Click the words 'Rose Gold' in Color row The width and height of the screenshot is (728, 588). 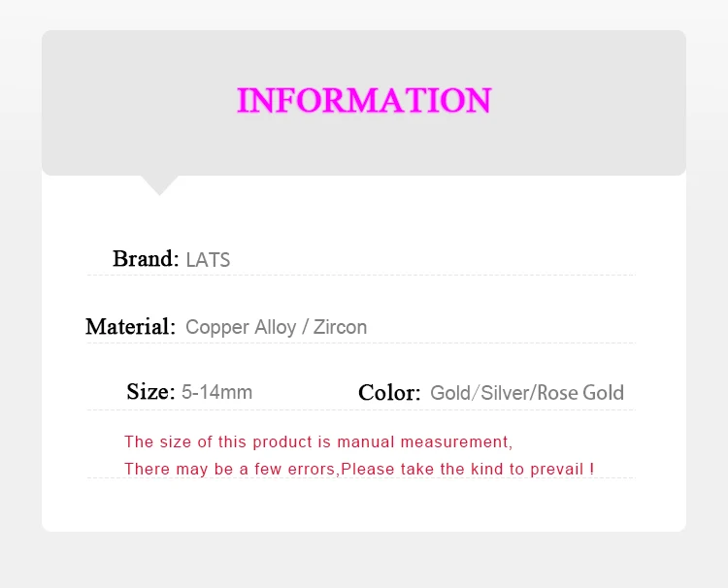(x=580, y=393)
